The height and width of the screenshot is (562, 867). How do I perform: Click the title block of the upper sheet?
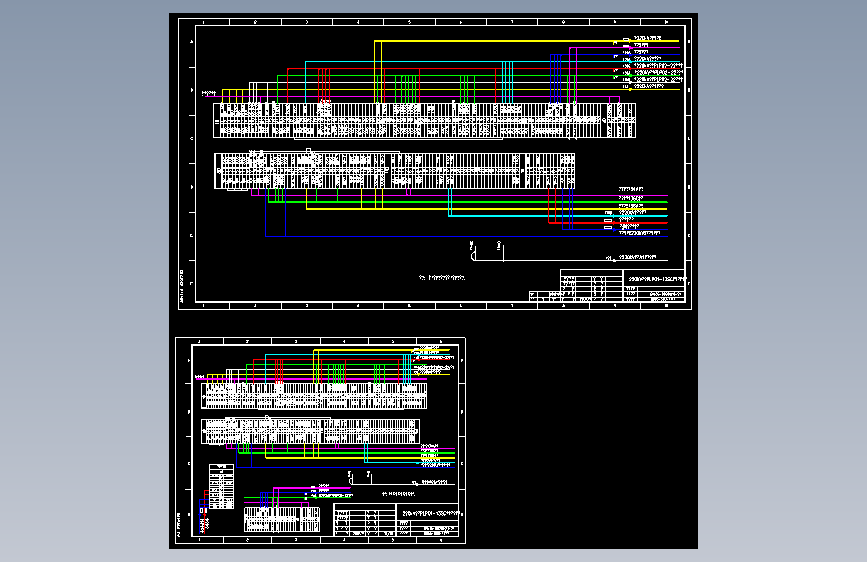(x=607, y=285)
